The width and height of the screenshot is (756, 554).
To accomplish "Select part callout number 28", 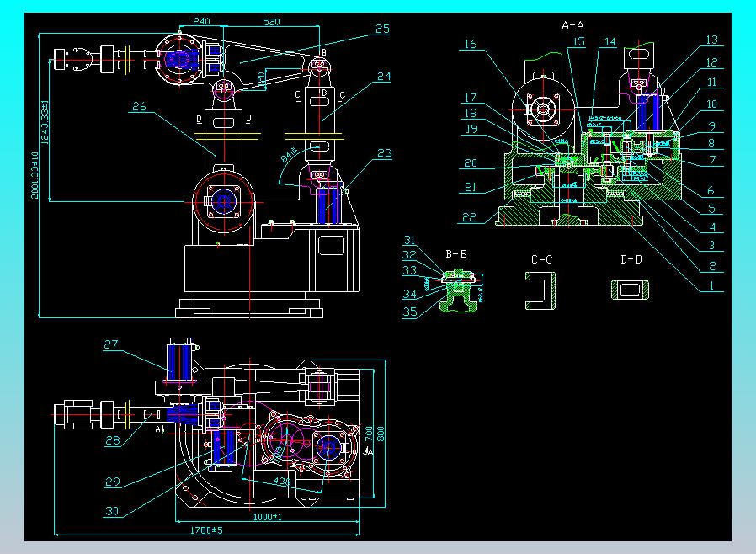I will [x=112, y=440].
